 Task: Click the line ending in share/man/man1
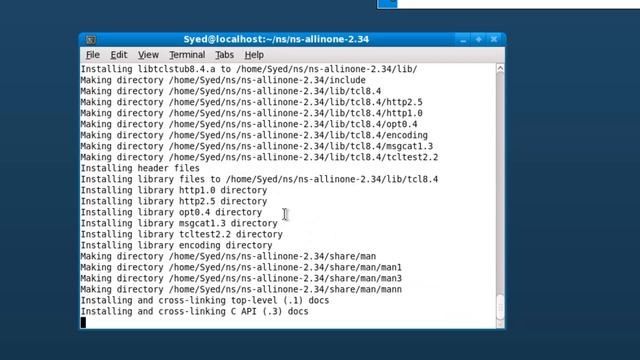pos(241,267)
